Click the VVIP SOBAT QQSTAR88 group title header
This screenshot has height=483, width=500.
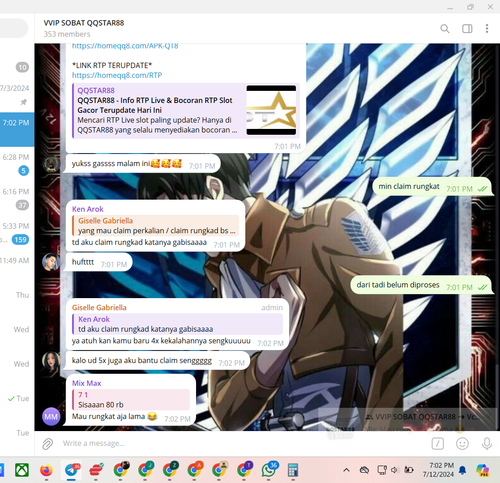click(84, 23)
